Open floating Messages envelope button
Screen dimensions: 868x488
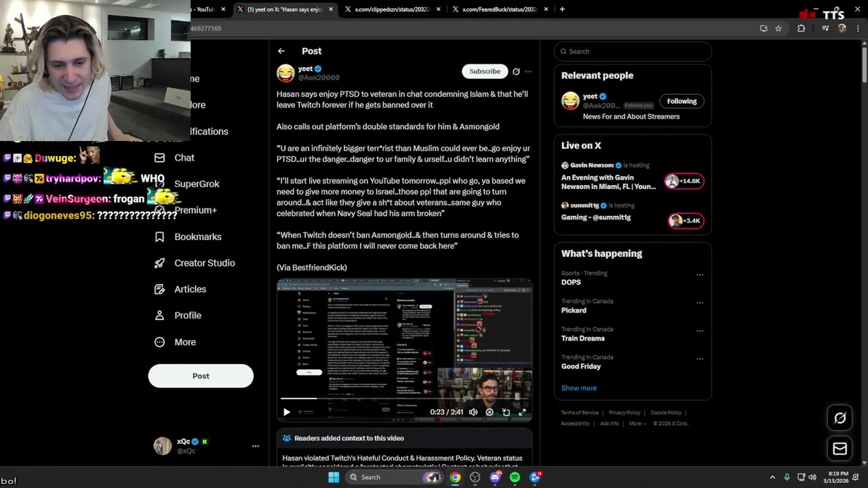point(840,449)
